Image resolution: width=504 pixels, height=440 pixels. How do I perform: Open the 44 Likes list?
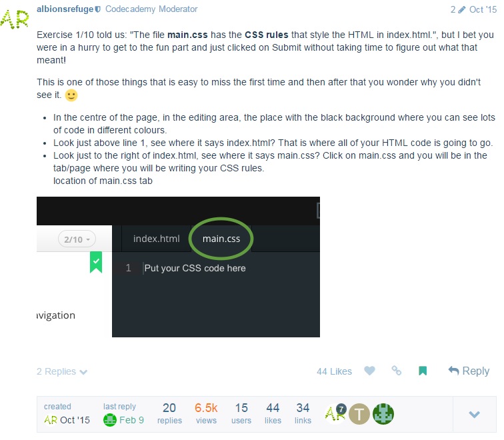coord(334,371)
